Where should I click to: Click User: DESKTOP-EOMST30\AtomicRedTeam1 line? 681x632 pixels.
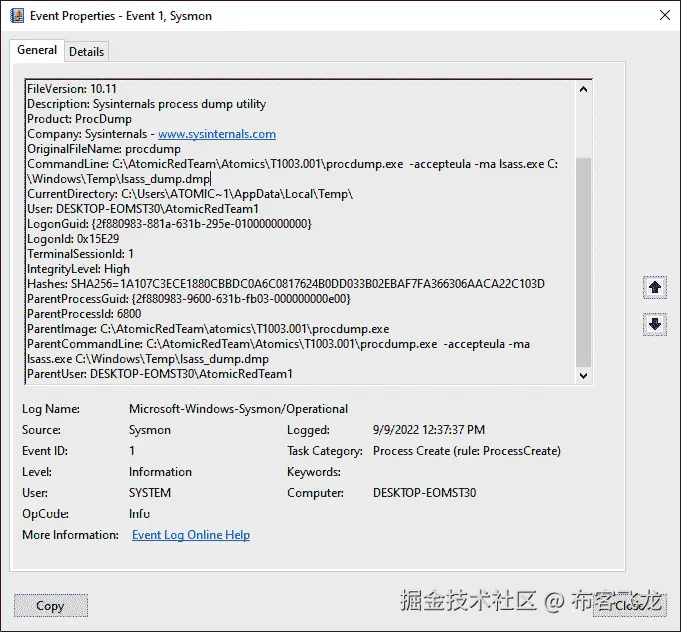143,209
